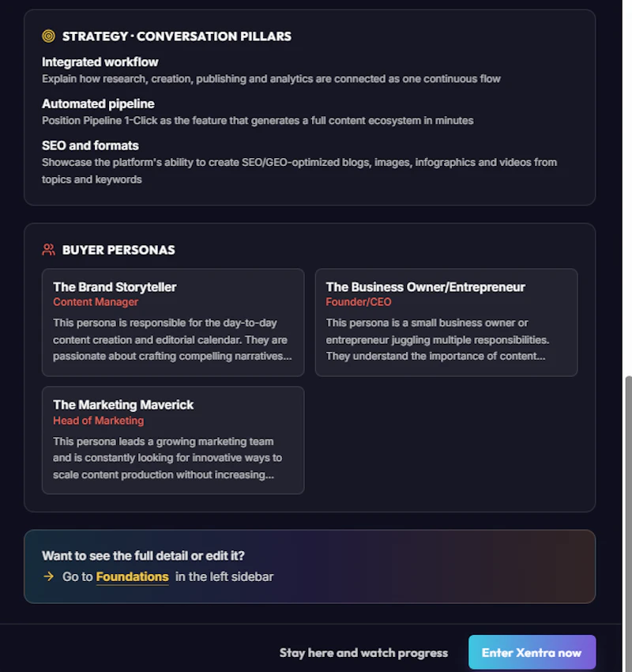Click the Enter Xentra now button
Viewport: 632px width, 672px height.
click(532, 652)
